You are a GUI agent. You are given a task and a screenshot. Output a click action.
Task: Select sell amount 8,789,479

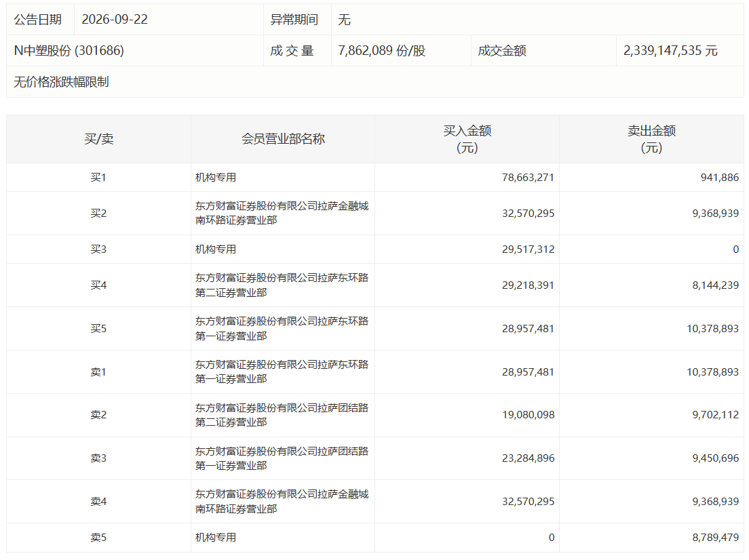716,538
